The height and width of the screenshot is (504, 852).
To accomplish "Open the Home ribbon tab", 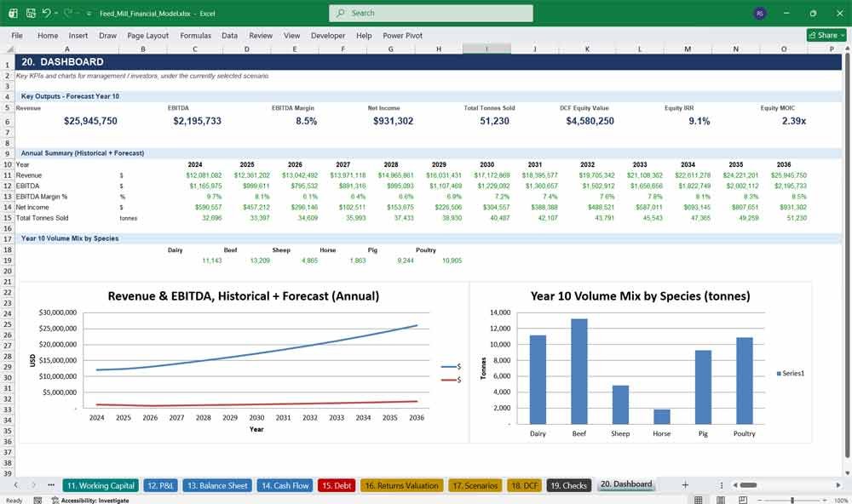I will (48, 35).
